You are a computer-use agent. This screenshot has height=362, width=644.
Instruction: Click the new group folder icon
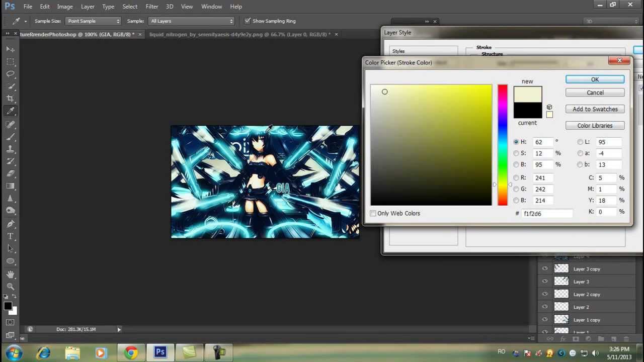(601, 339)
